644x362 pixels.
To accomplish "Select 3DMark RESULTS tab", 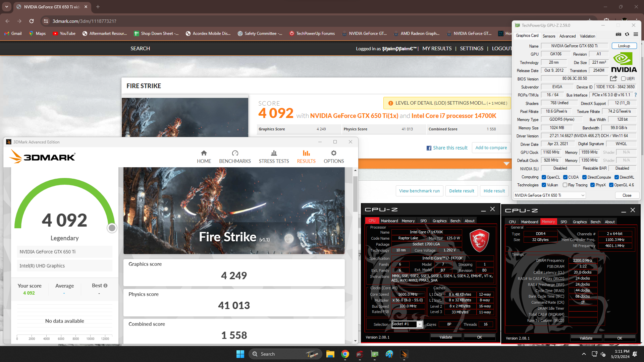I will click(x=306, y=157).
